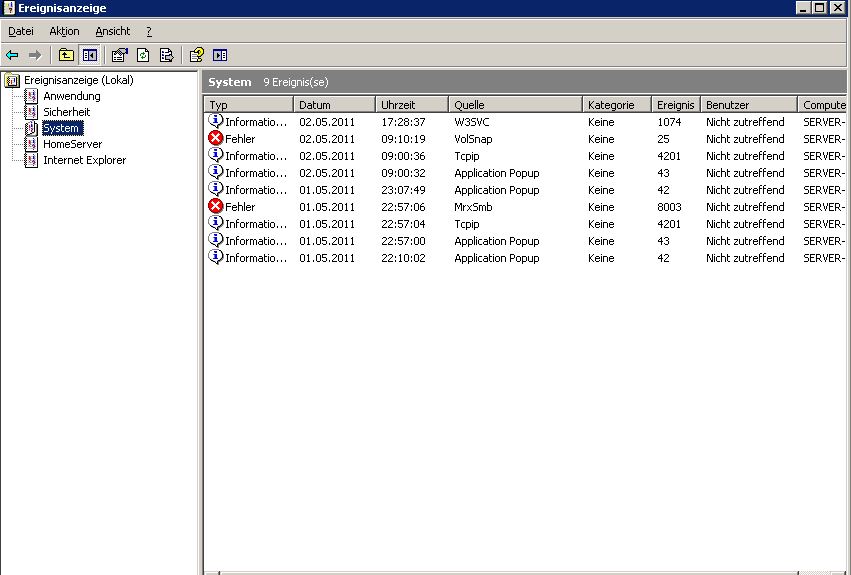This screenshot has height=575, width=851.
Task: Open Properties via the toolbar icon
Action: [x=120, y=55]
